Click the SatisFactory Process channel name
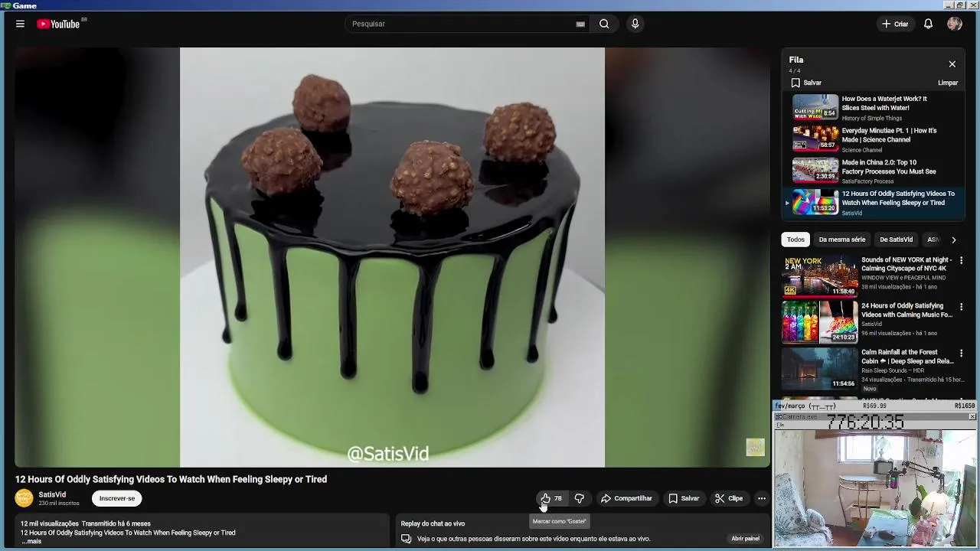Screen dimensions: 980x551 tap(867, 181)
